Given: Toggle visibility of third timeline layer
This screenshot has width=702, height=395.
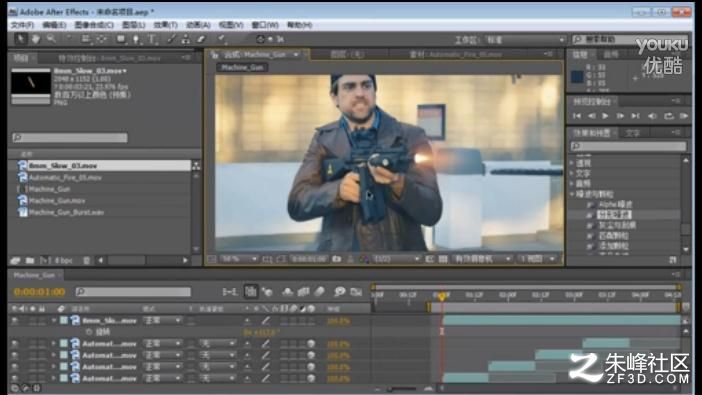Looking at the screenshot, I should 15,355.
